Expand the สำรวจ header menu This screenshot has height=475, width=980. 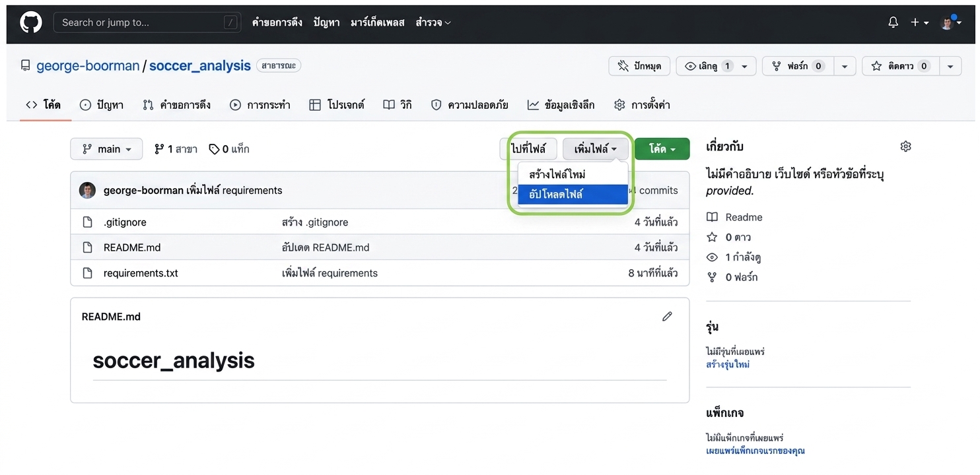[x=433, y=22]
